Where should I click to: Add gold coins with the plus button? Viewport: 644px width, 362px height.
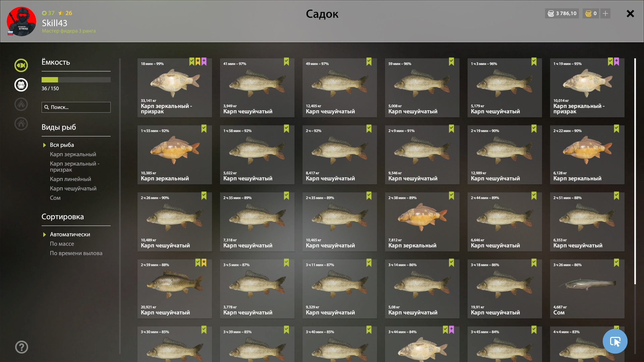coord(605,13)
